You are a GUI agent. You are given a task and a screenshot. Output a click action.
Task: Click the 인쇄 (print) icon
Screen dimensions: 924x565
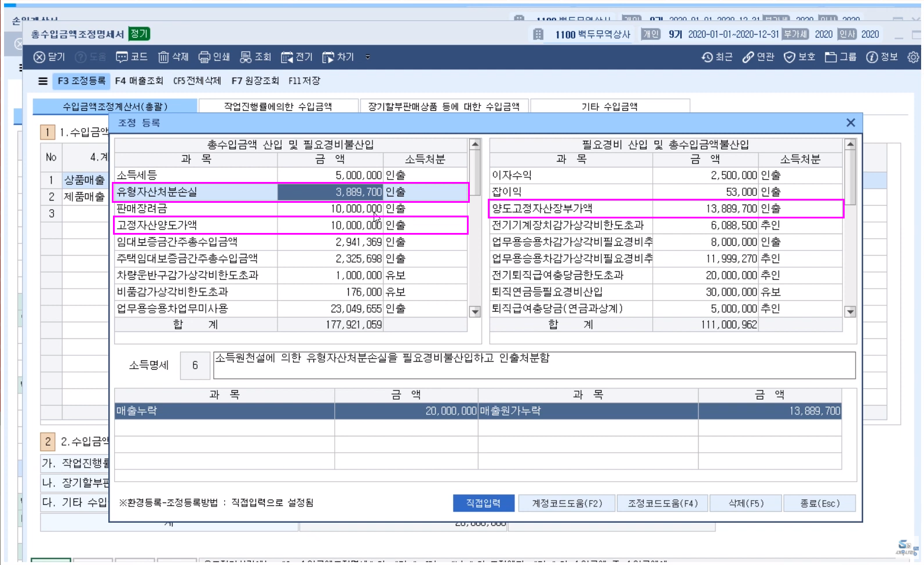point(204,57)
